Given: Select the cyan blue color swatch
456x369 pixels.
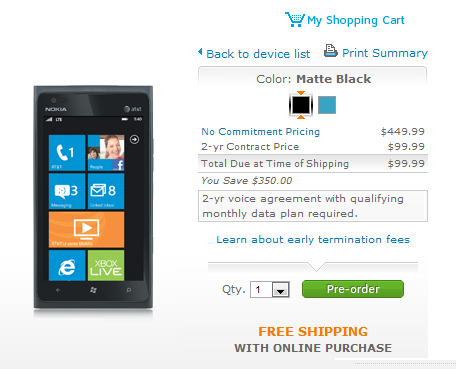Looking at the screenshot, I should point(327,105).
